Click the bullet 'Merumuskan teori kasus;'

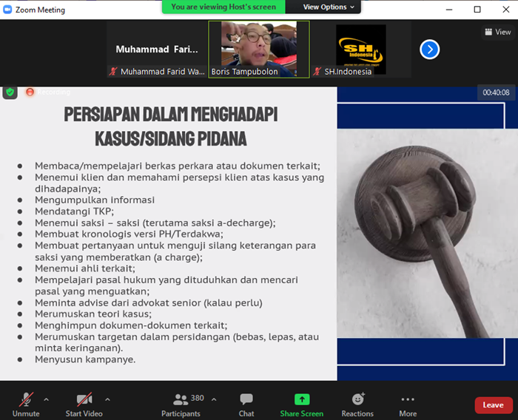[x=93, y=314]
